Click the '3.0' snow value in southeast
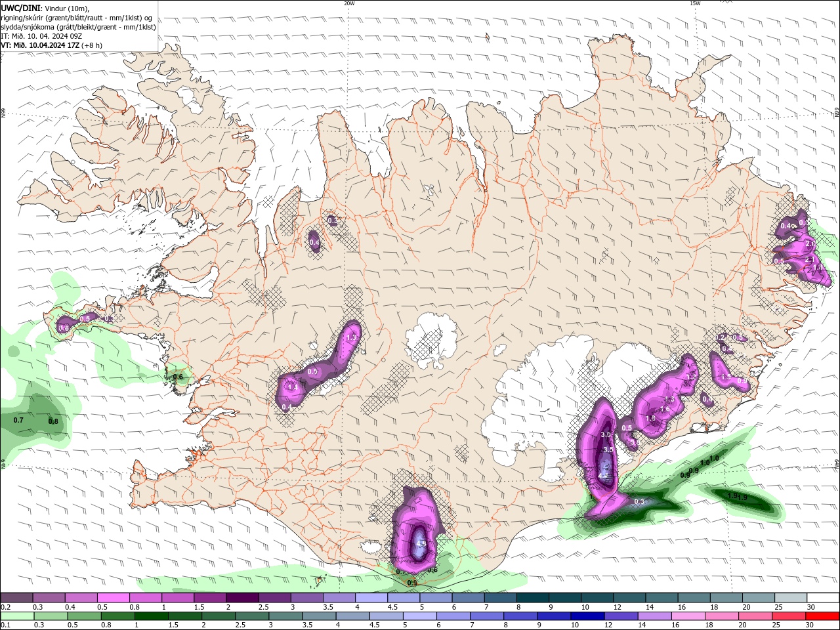 pyautogui.click(x=606, y=434)
